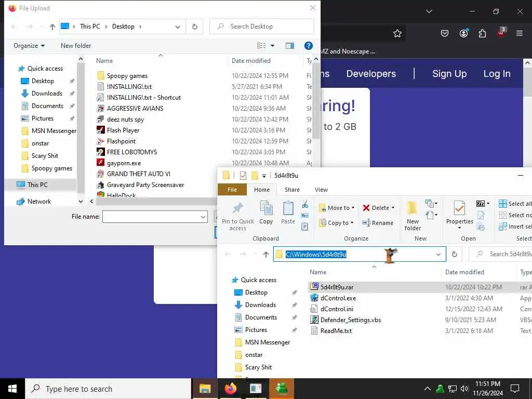
Task: Click the Type here to search box
Action: [108, 389]
